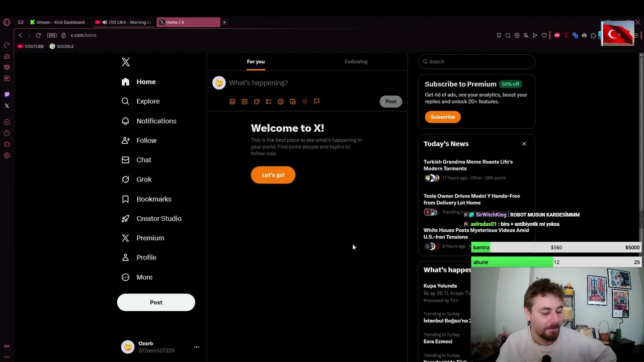Click the Grok enhance icon in composer
The width and height of the screenshot is (644, 362).
coord(257,102)
